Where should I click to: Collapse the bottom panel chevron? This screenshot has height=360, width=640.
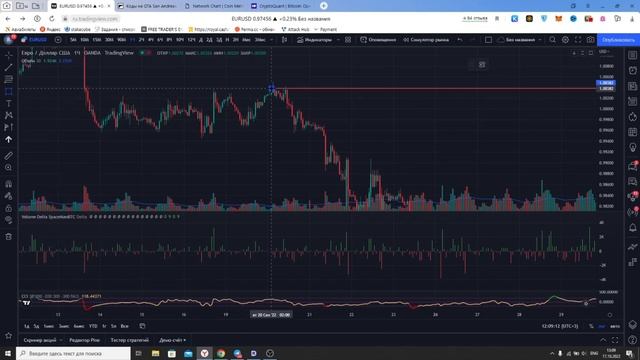(603, 340)
